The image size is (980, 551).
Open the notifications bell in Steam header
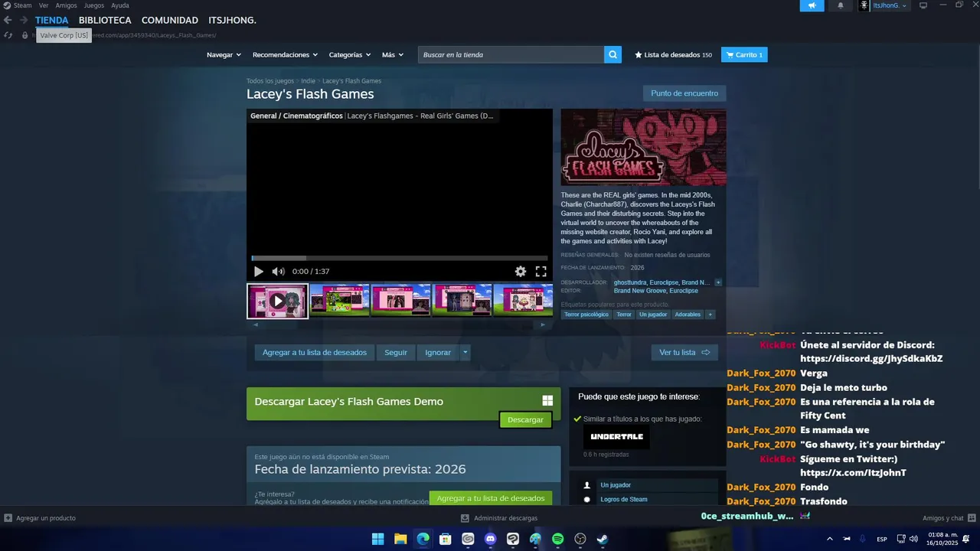(x=840, y=5)
